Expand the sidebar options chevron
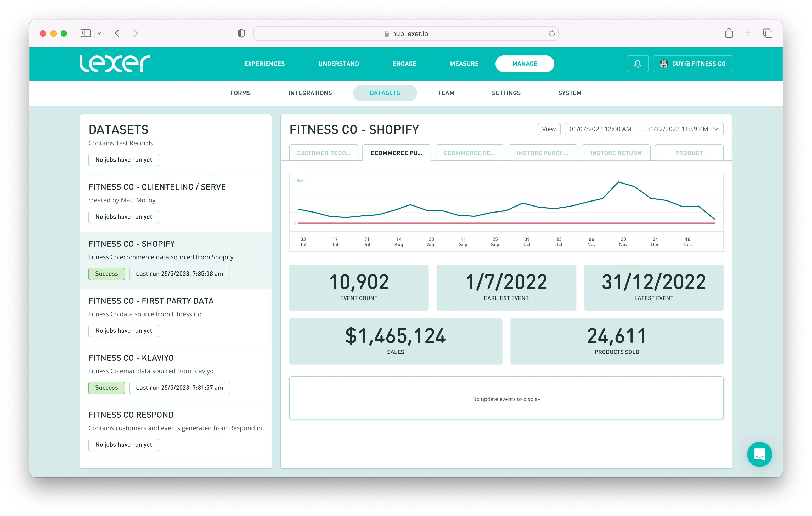This screenshot has height=516, width=812. tap(99, 33)
